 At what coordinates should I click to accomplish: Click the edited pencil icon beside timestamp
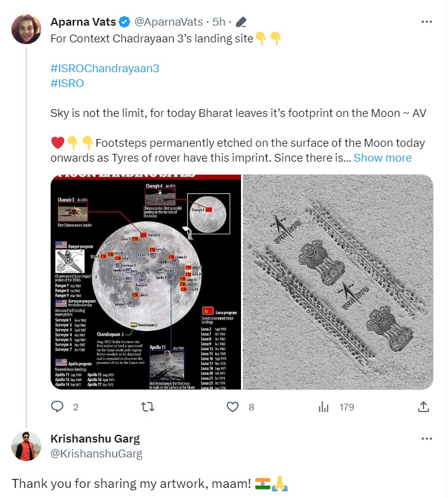point(241,22)
